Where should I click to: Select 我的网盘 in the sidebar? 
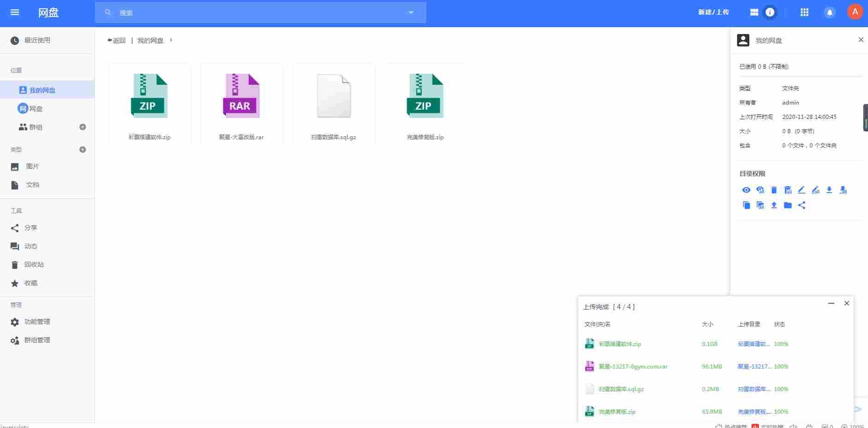point(47,90)
